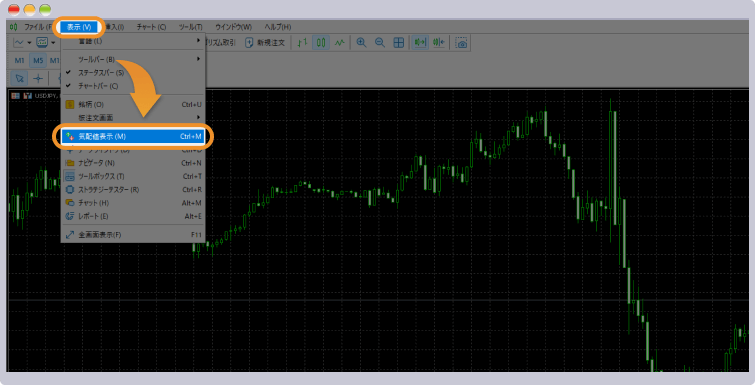The image size is (755, 385).
Task: Select the M5 timeframe button
Action: pyautogui.click(x=38, y=61)
